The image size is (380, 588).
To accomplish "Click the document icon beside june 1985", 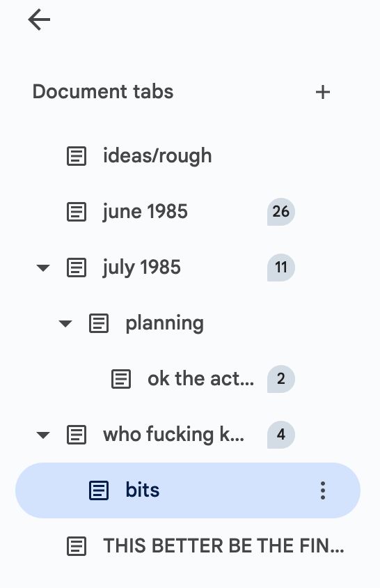I will (77, 212).
